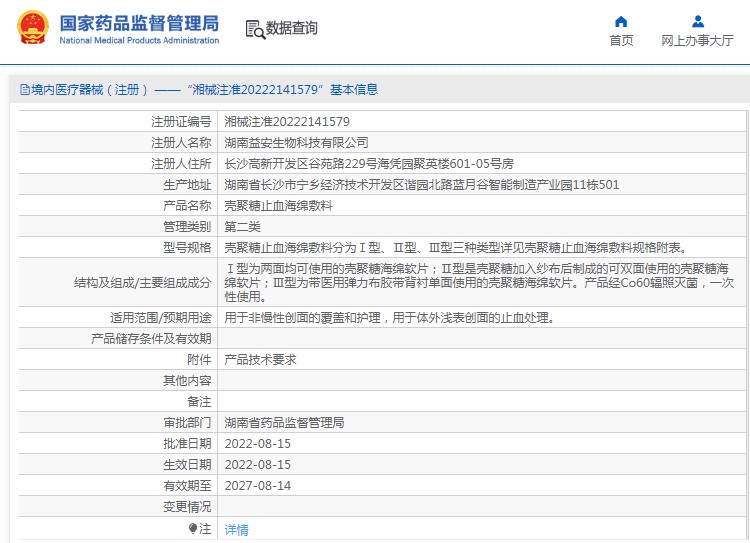Click the approval department 湖南省药品监督管理局 value
The image size is (750, 543).
[284, 422]
